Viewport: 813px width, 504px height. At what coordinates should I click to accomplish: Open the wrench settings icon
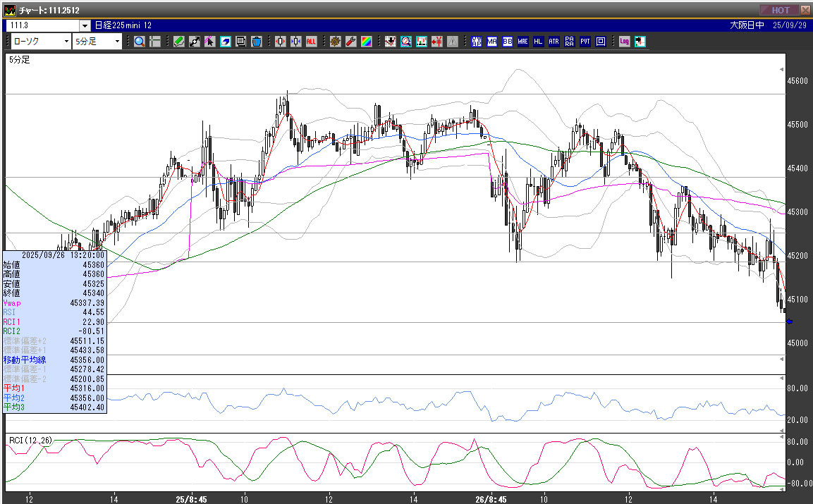point(350,42)
